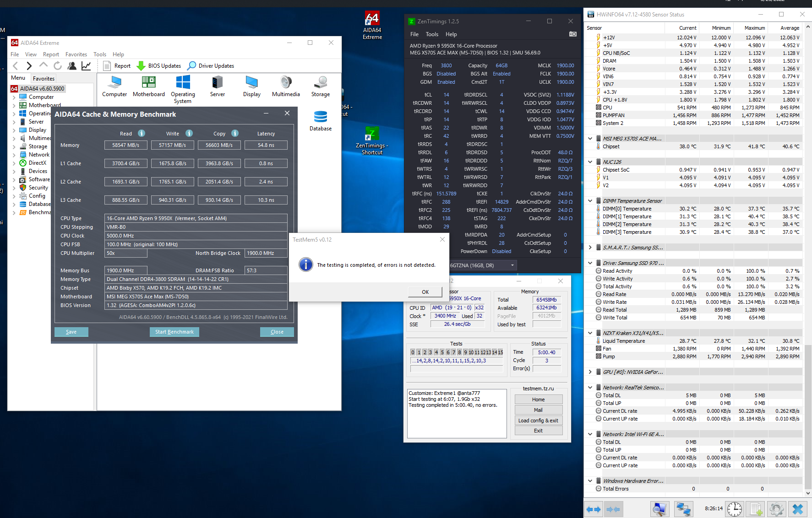Collapse the Drive: Samsung SSD 970 group
Viewport: 812px width, 518px height.
590,263
